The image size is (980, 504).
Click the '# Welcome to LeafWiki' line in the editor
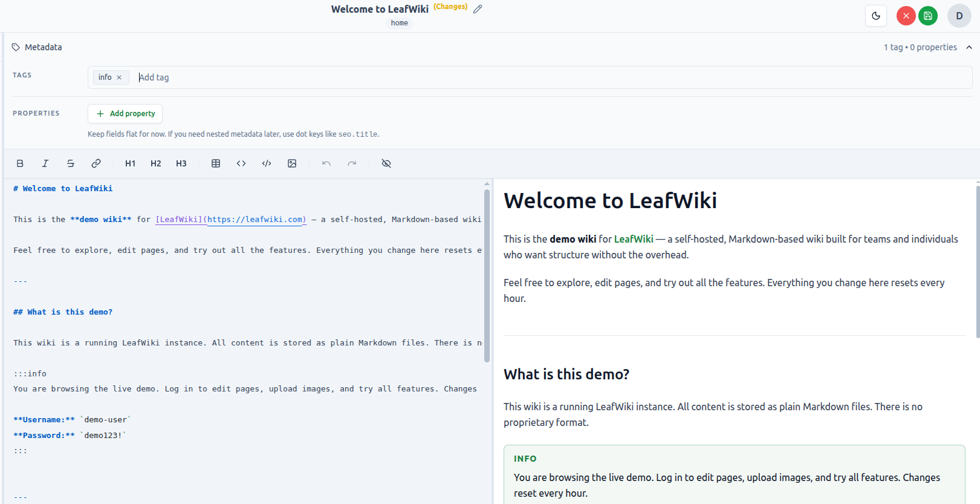click(x=63, y=189)
